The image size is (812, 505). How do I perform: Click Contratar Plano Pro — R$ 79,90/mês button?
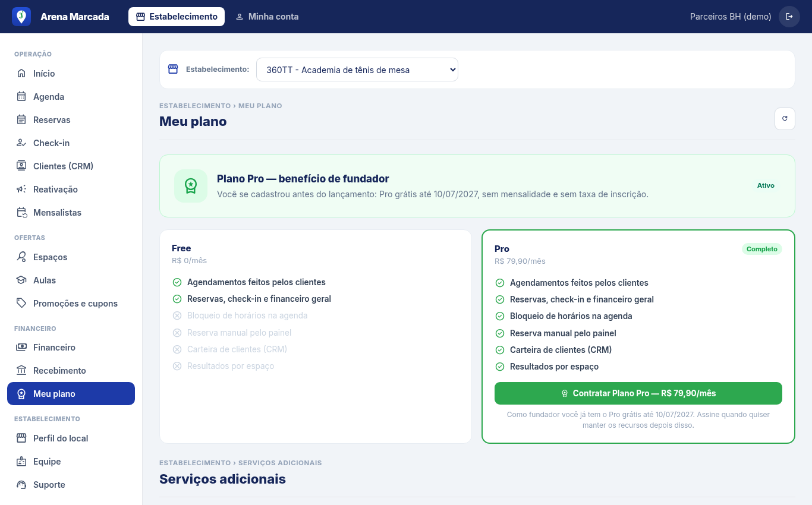pyautogui.click(x=638, y=393)
